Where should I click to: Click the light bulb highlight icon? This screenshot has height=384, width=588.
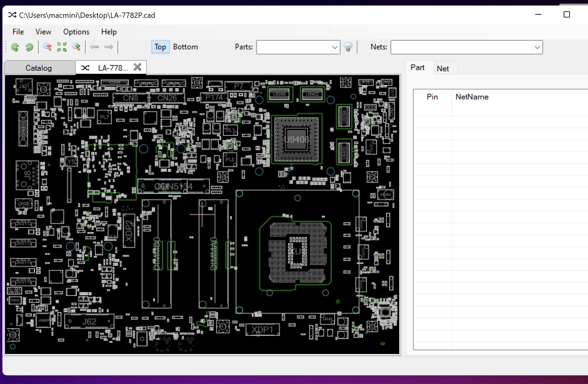[348, 47]
